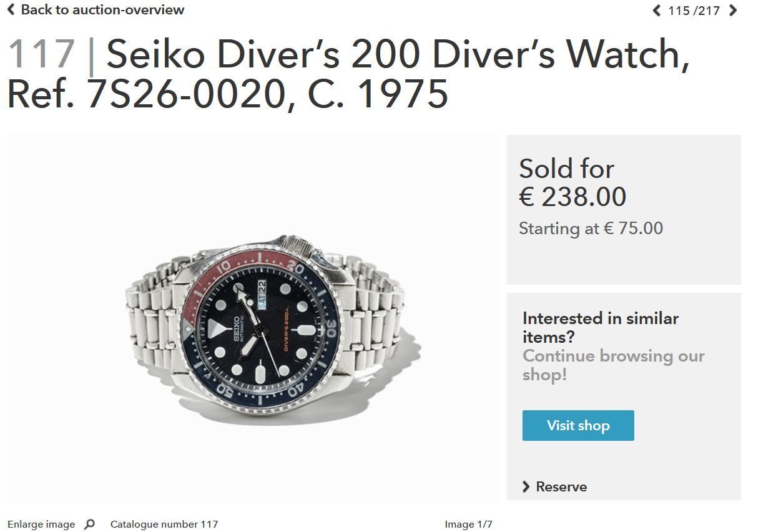781x532 pixels.
Task: Open the Enlarge image link
Action: [41, 525]
